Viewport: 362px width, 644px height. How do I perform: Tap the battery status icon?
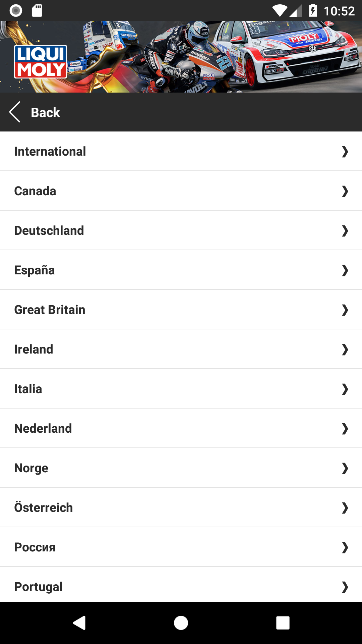[x=313, y=11]
